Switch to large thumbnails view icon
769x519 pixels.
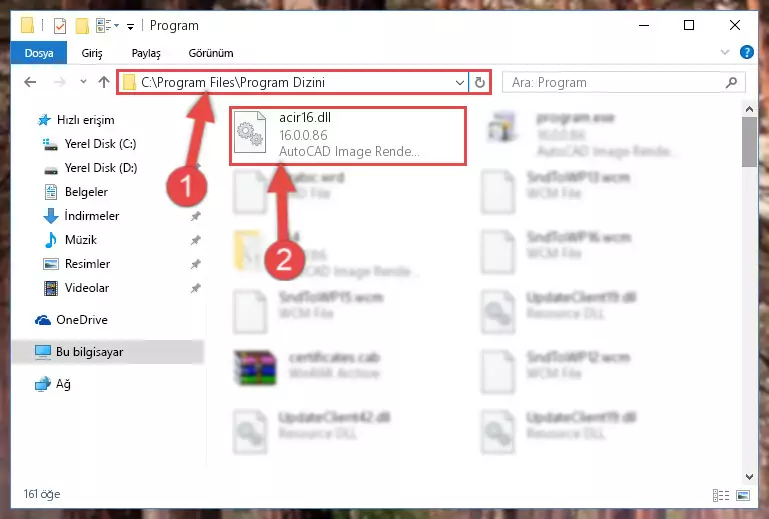743,495
